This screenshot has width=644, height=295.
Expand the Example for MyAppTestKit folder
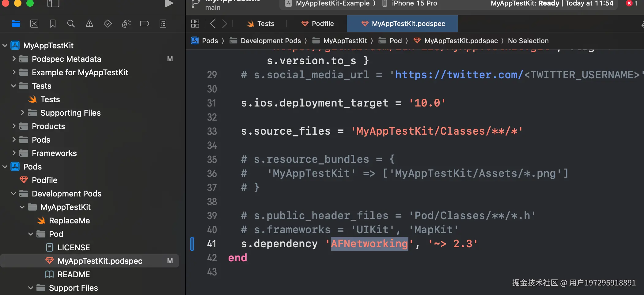point(13,72)
